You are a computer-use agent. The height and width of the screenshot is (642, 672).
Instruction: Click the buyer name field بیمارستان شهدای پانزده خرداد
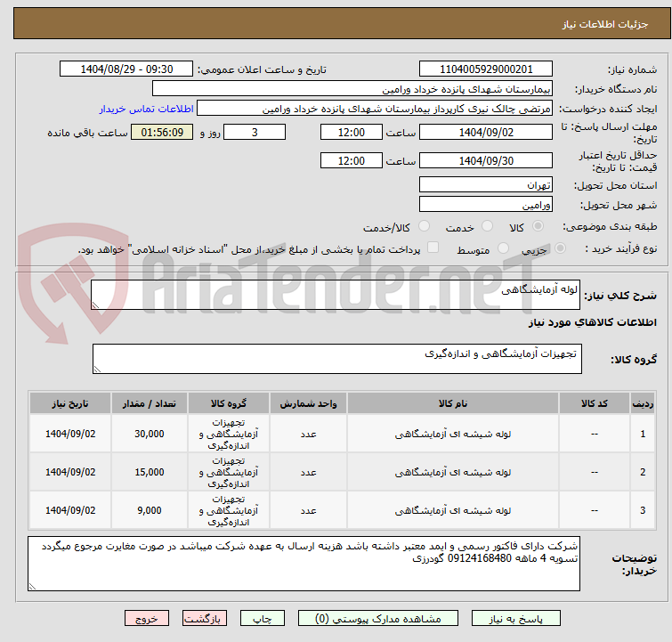pos(352,89)
